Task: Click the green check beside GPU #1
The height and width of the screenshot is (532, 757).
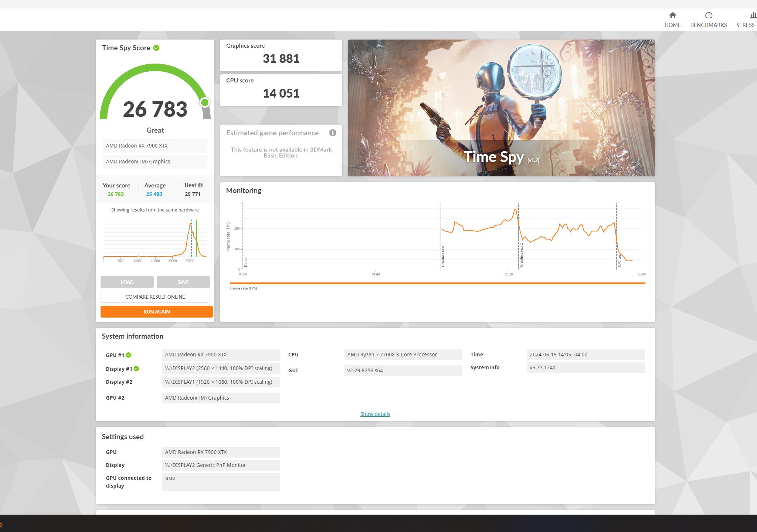Action: point(129,355)
